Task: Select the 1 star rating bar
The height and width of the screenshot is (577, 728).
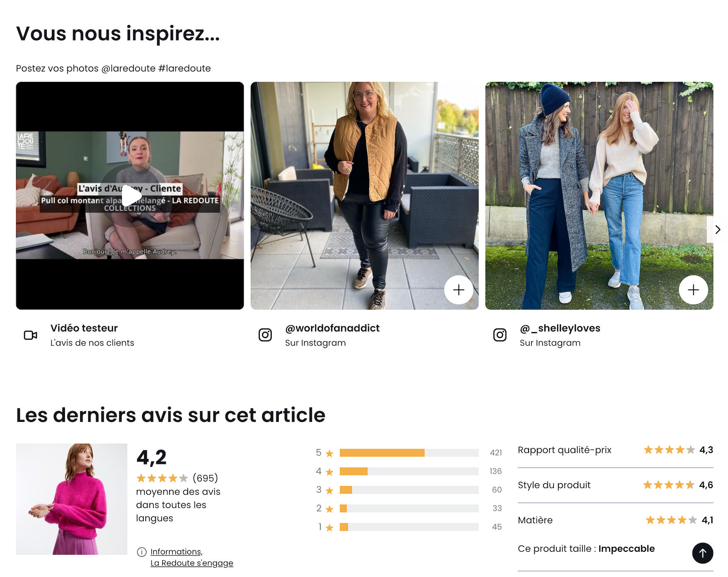Action: 409,527
